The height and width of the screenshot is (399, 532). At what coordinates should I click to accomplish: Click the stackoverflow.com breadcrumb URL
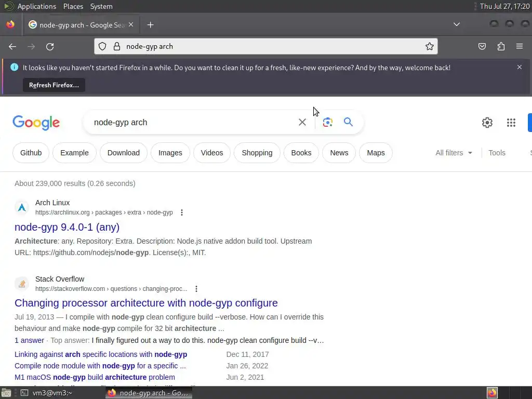pos(111,289)
